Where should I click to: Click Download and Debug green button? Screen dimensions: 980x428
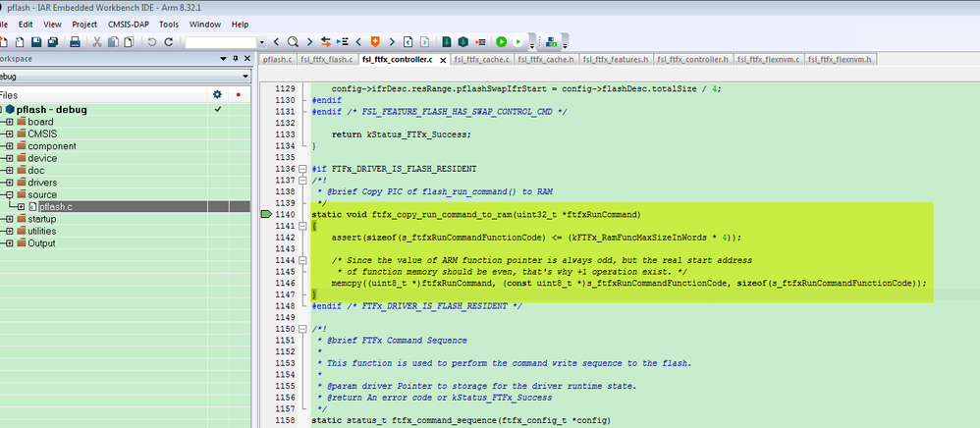[x=501, y=42]
